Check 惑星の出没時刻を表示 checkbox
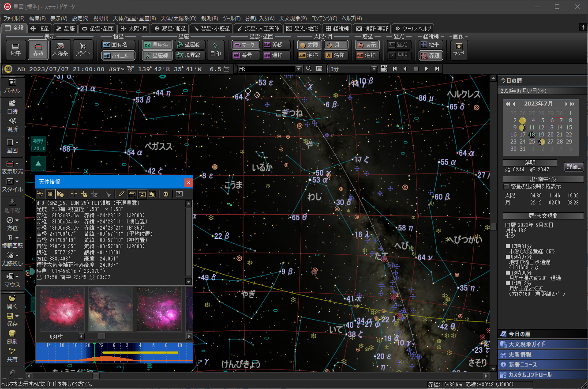 (x=506, y=186)
